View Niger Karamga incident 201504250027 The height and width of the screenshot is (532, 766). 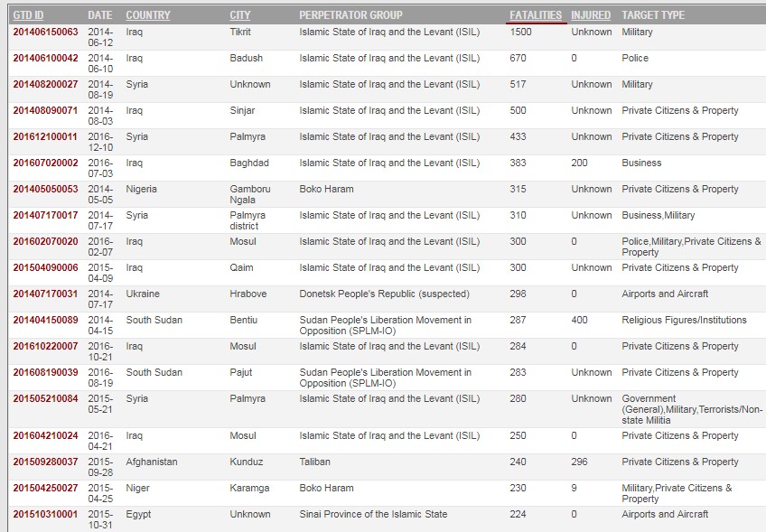click(45, 489)
